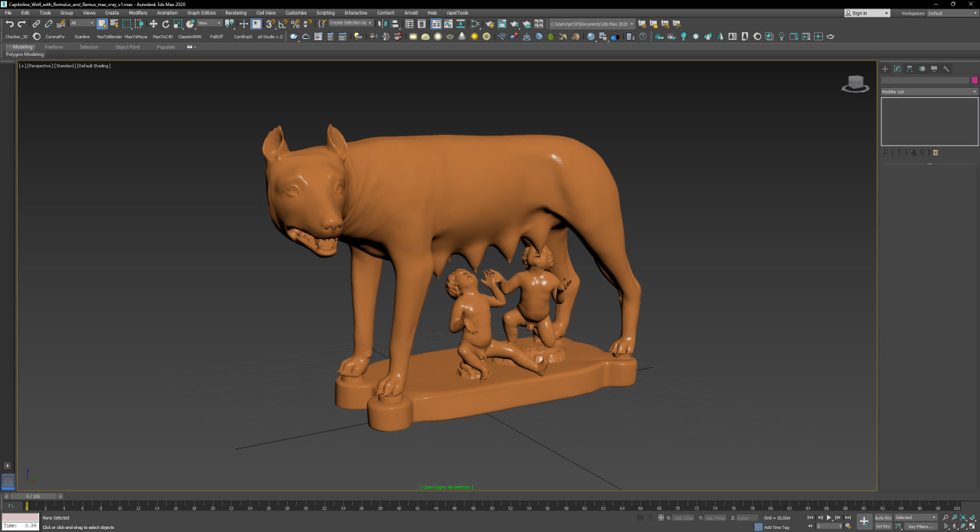Image resolution: width=980 pixels, height=532 pixels.
Task: Click the Maximize Viewport Toggle icon
Action: pyautogui.click(x=973, y=526)
